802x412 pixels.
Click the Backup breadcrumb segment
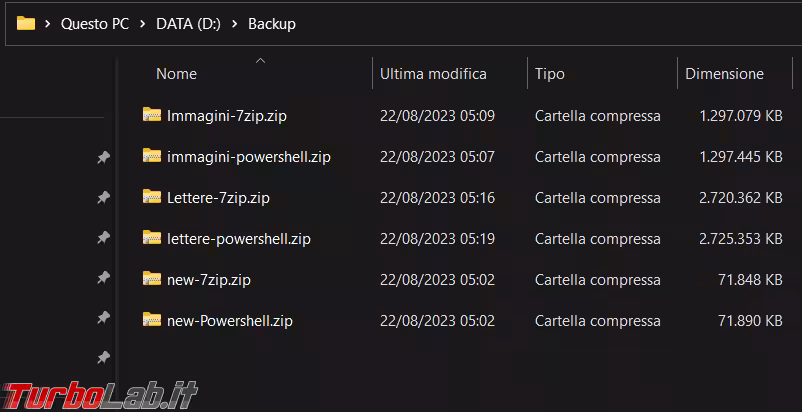(272, 24)
